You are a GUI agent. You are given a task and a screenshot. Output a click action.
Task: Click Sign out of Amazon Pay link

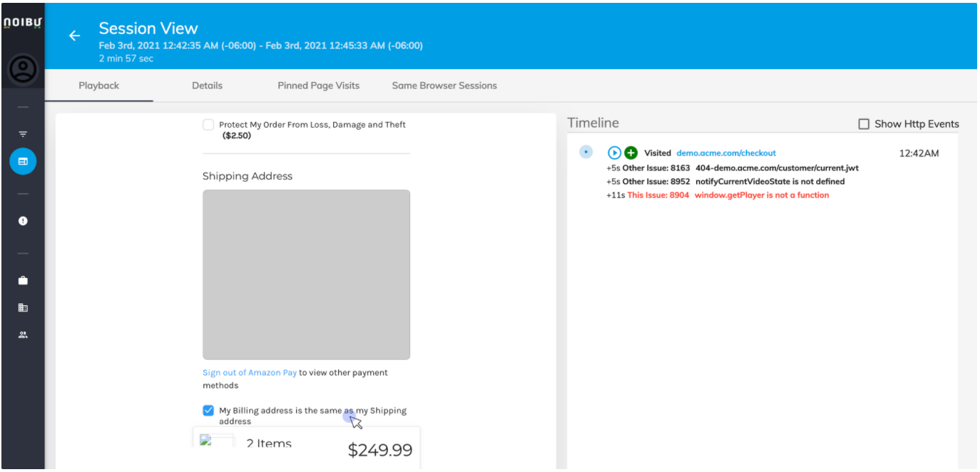[x=250, y=373]
